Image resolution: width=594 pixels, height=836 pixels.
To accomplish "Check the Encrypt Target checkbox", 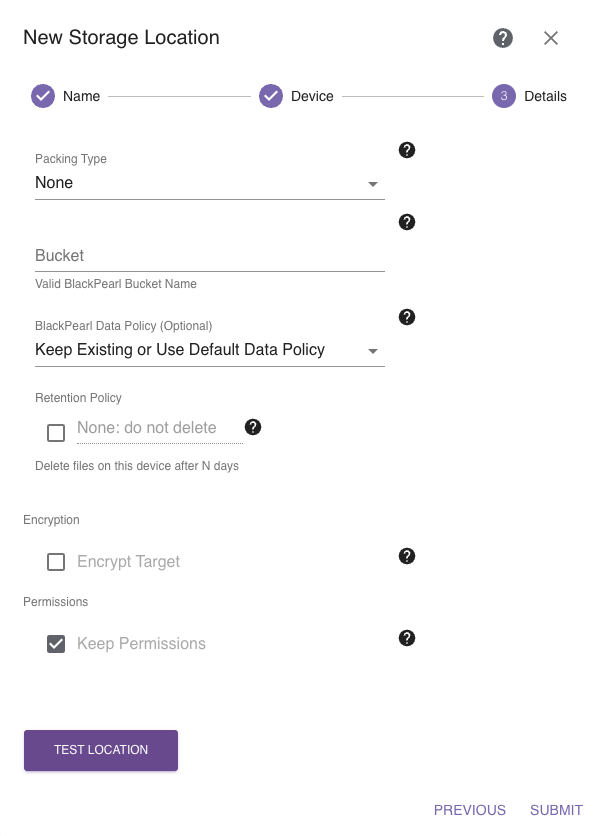I will (56, 562).
